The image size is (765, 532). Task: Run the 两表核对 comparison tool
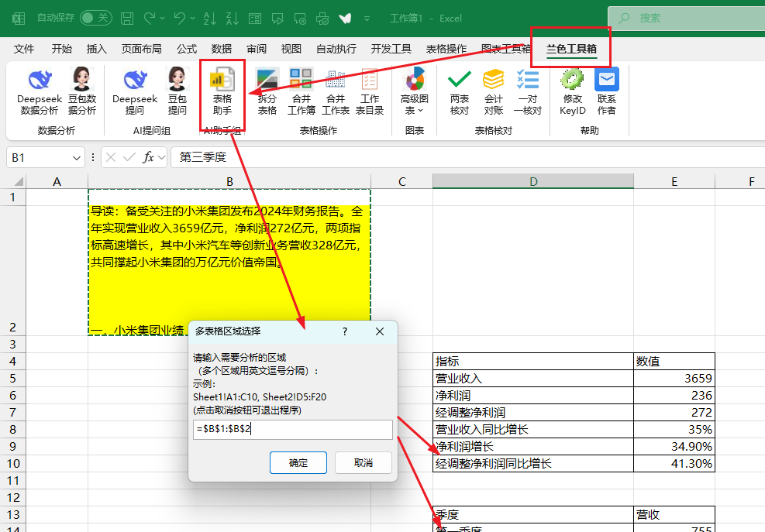coord(459,91)
